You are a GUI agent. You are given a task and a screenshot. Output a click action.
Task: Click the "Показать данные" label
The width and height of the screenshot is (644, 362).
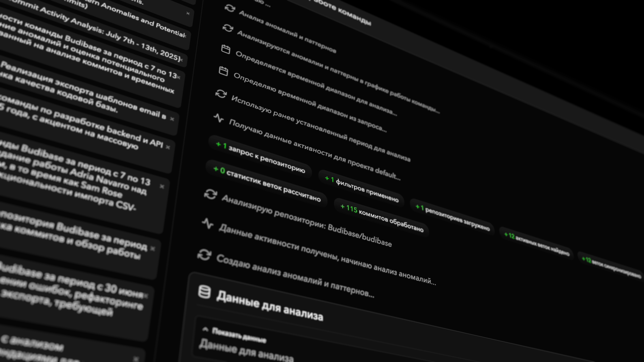(239, 335)
